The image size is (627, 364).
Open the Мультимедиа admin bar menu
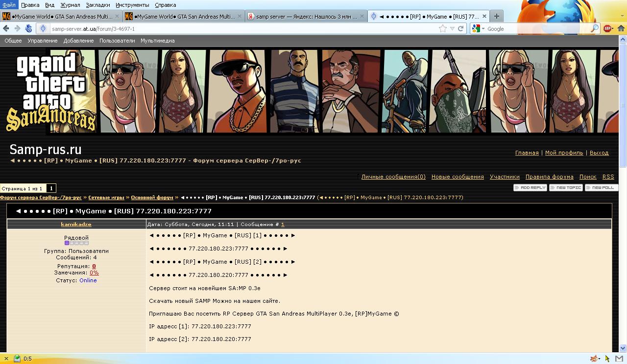click(x=157, y=41)
